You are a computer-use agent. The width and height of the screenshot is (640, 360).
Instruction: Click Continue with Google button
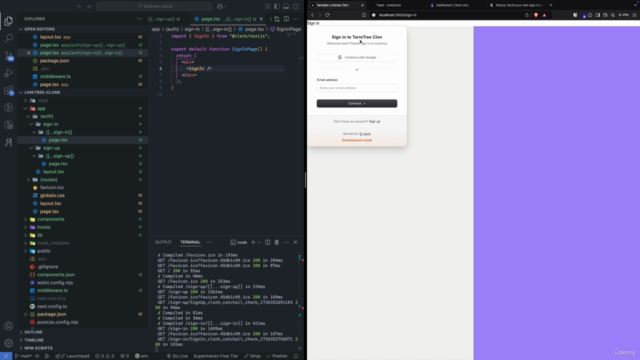[357, 58]
